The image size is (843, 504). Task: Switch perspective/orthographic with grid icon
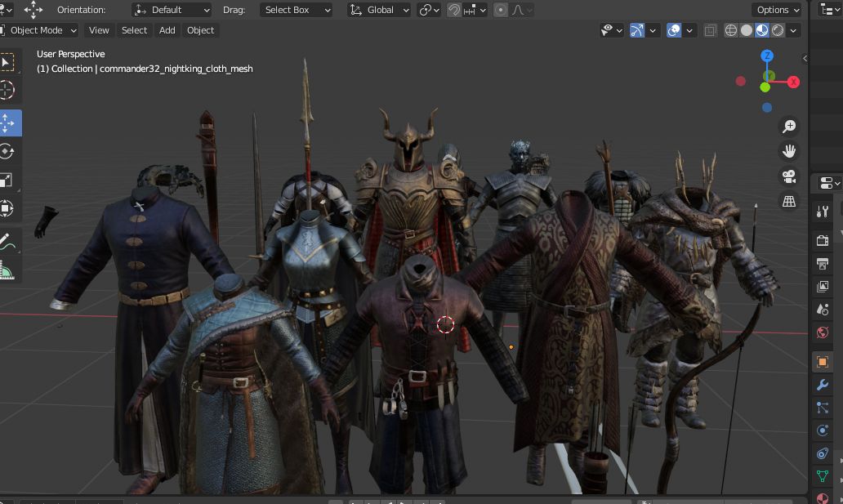tap(789, 201)
